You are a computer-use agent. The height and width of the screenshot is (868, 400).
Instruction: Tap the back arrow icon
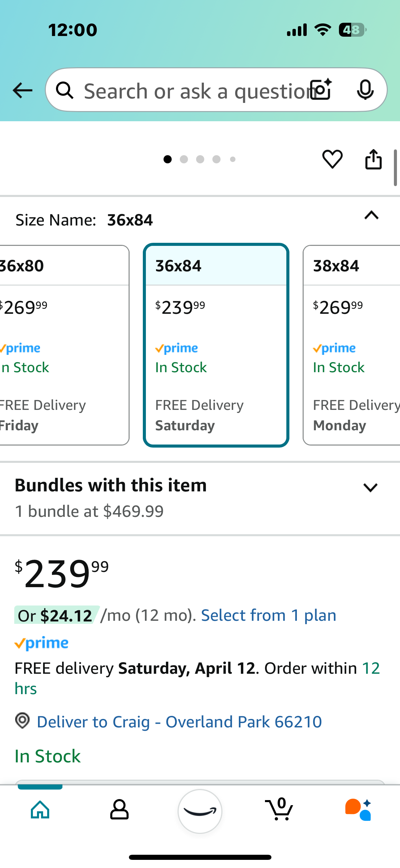[x=22, y=90]
